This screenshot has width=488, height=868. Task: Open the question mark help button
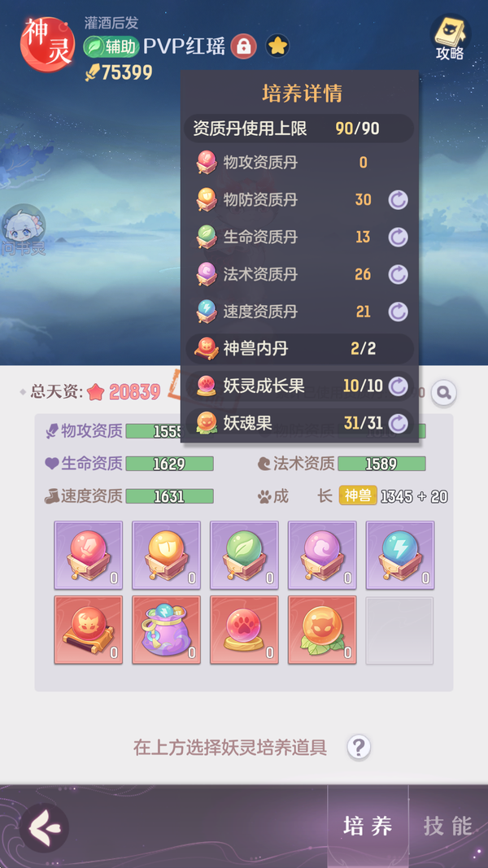pyautogui.click(x=359, y=748)
